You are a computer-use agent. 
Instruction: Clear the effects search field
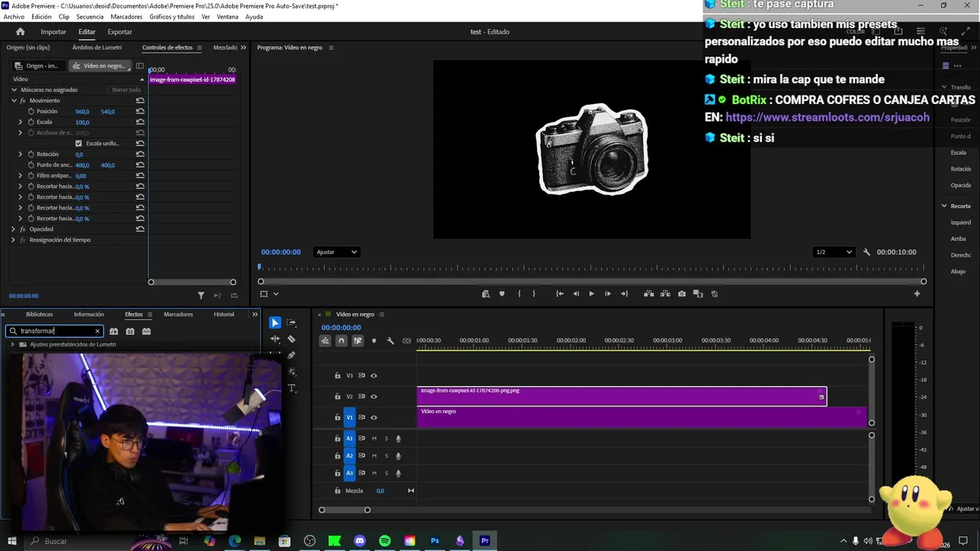pos(97,331)
